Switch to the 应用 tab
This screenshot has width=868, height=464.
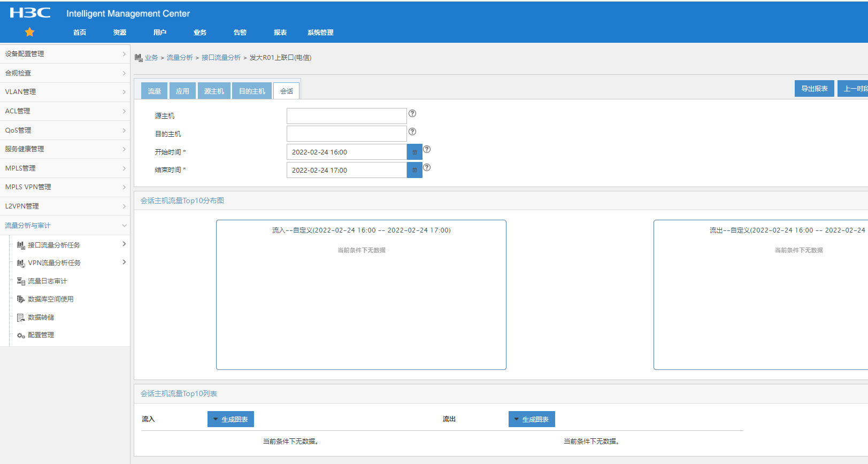click(183, 91)
